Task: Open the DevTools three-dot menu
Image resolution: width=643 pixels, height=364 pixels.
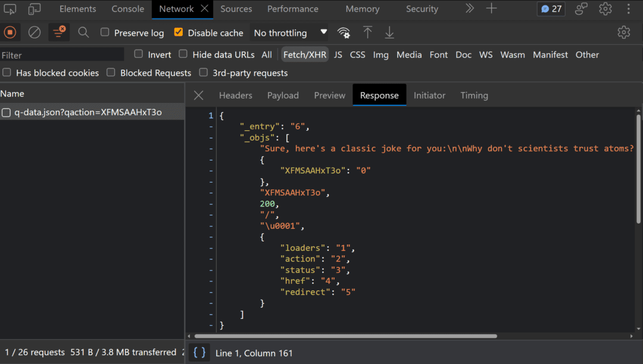Action: [628, 9]
